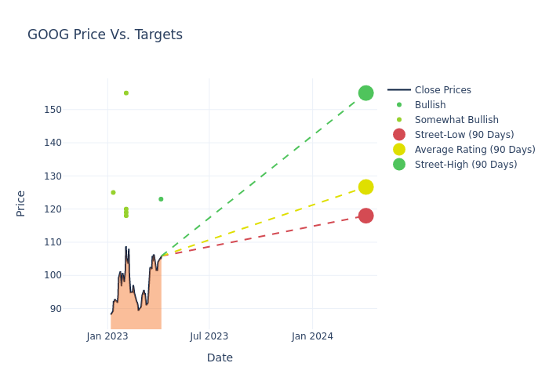
Task: Toggle the Average Rating (90 Days) legend label
Action: pos(474,150)
